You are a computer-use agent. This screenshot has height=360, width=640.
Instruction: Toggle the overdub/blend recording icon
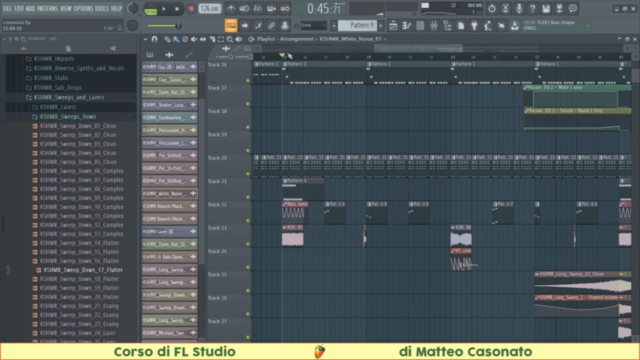point(271,9)
